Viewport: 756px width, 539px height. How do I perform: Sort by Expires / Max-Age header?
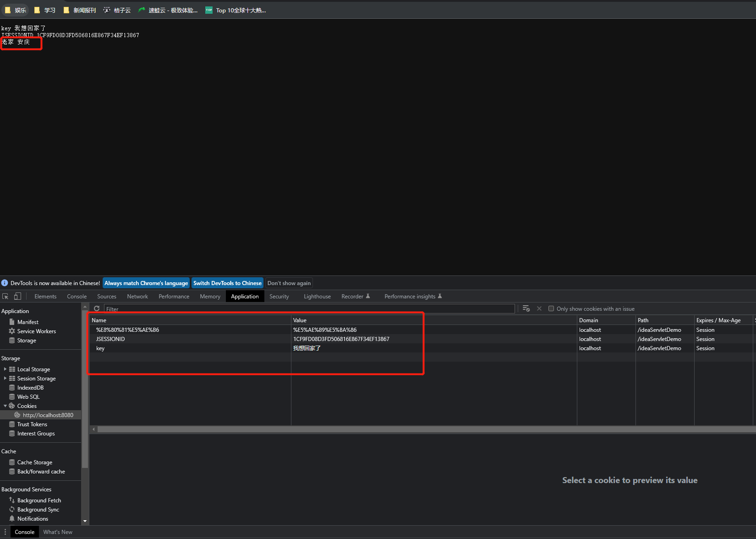[723, 320]
